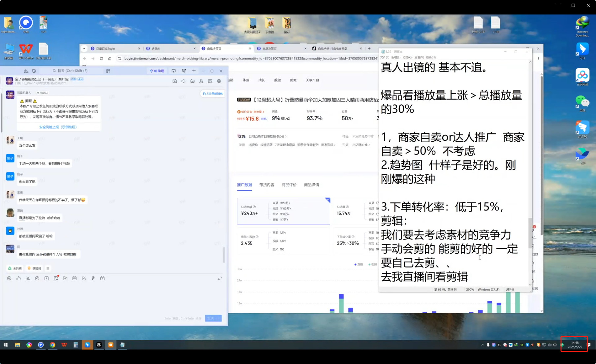Switch to the 带货内容 tab
The width and height of the screenshot is (596, 364).
pos(267,185)
